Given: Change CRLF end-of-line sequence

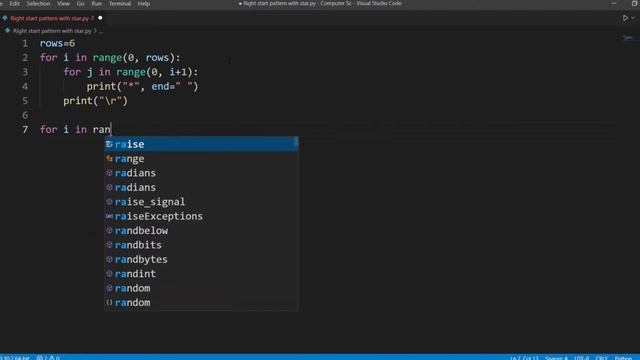Looking at the screenshot, I should tap(602, 358).
